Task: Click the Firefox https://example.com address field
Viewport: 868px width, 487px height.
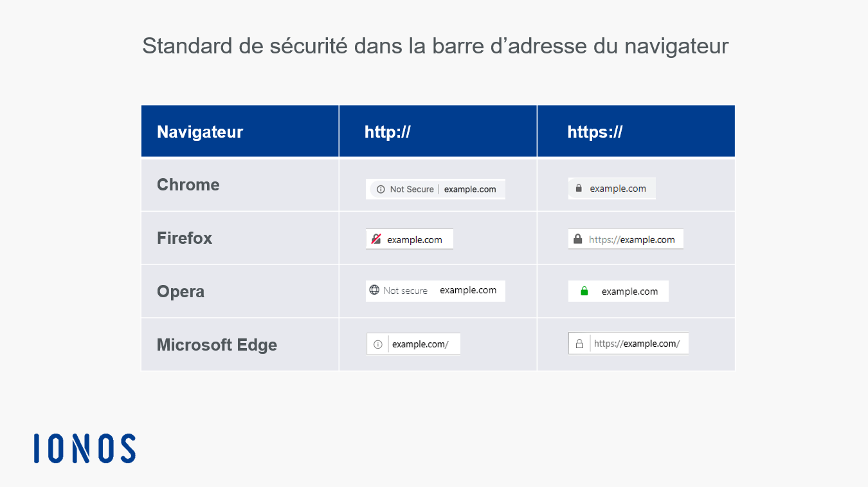Action: coord(626,239)
